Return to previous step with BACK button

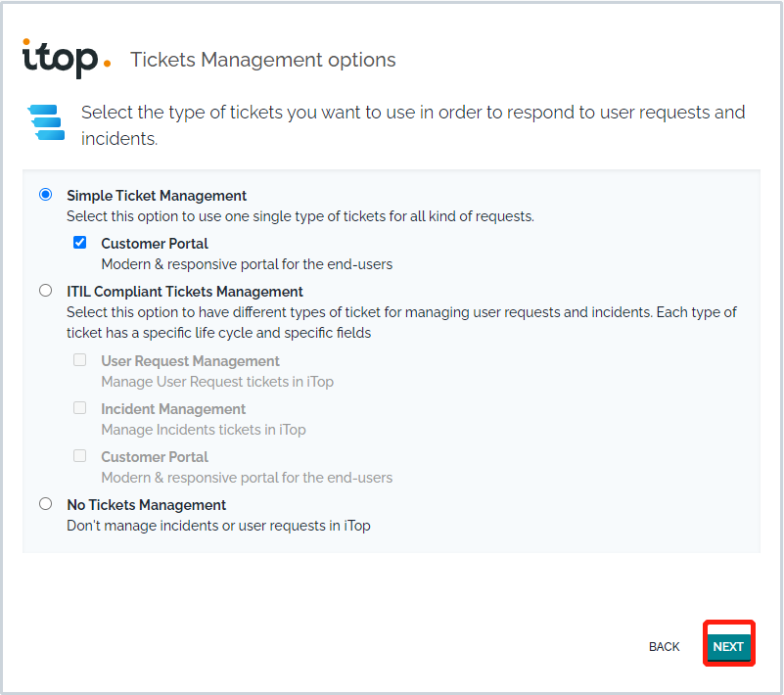pos(664,646)
